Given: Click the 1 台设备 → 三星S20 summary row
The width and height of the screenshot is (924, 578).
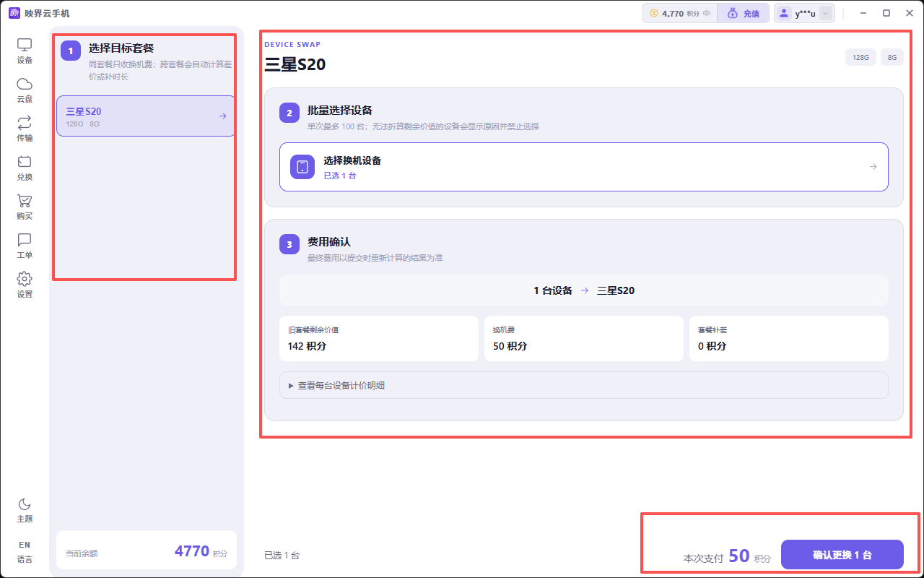Looking at the screenshot, I should [583, 290].
